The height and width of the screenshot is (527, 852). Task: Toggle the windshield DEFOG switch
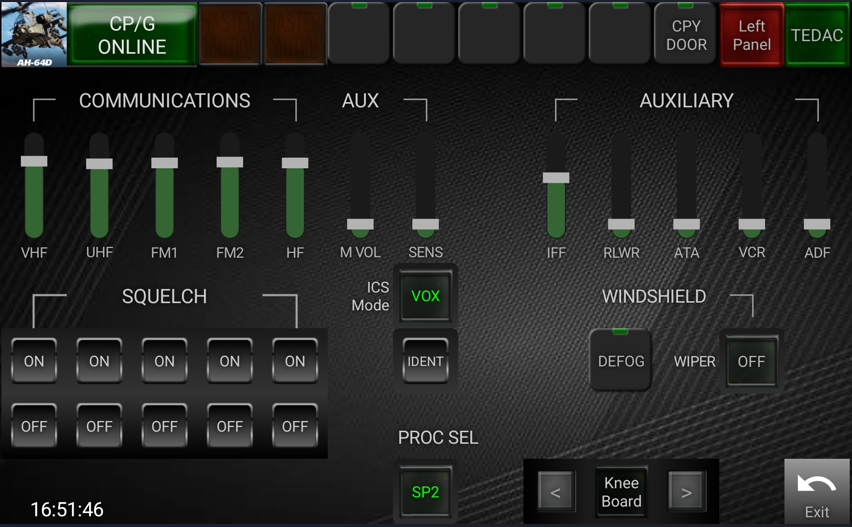621,361
